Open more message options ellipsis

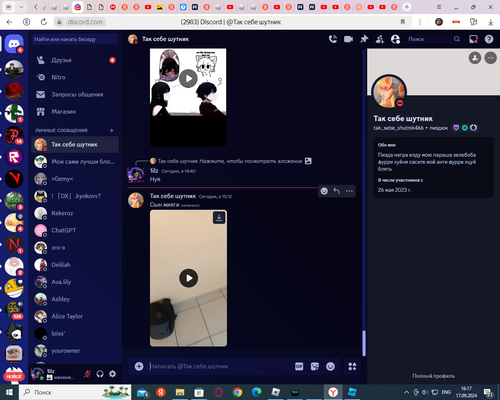pos(349,191)
